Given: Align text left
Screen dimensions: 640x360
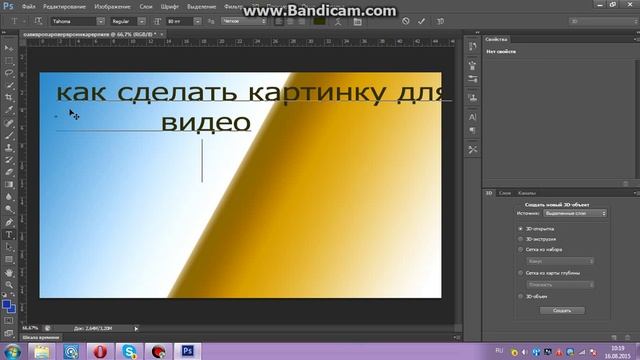Looking at the screenshot, I should tap(279, 21).
